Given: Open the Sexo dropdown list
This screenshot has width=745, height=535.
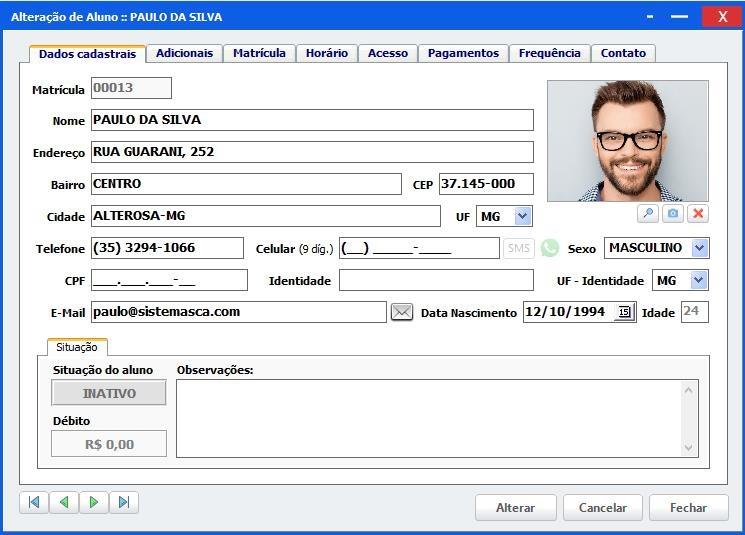Looking at the screenshot, I should pyautogui.click(x=699, y=248).
